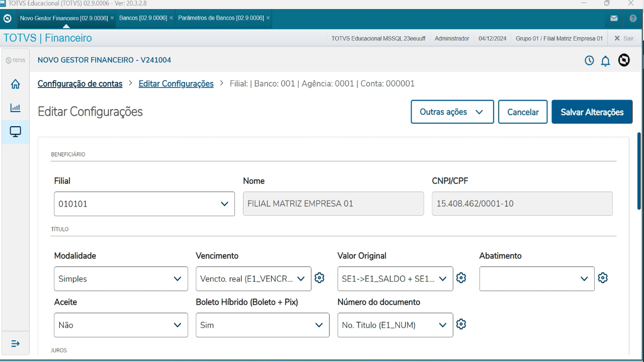This screenshot has height=362, width=644.
Task: Open gear settings beside Abatimento
Action: click(603, 278)
